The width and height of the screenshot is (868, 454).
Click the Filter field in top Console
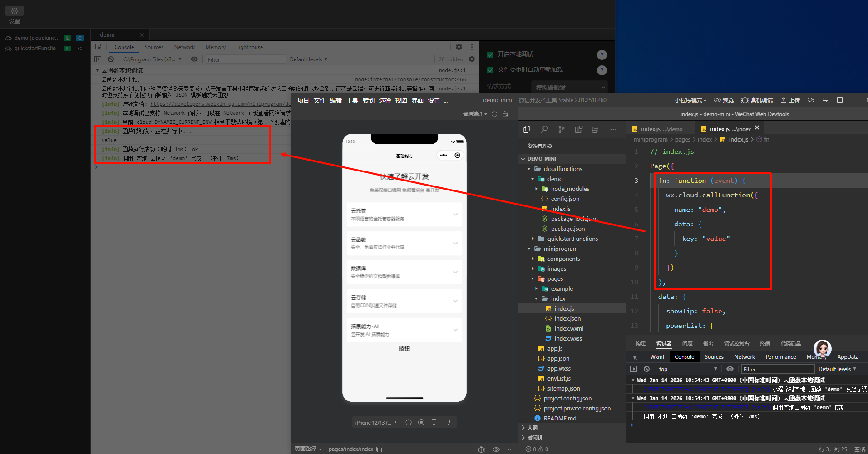coord(245,59)
